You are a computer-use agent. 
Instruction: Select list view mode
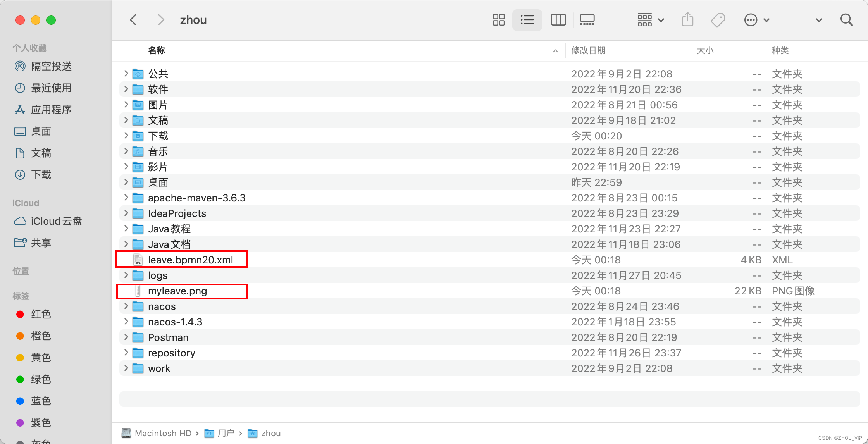point(527,20)
